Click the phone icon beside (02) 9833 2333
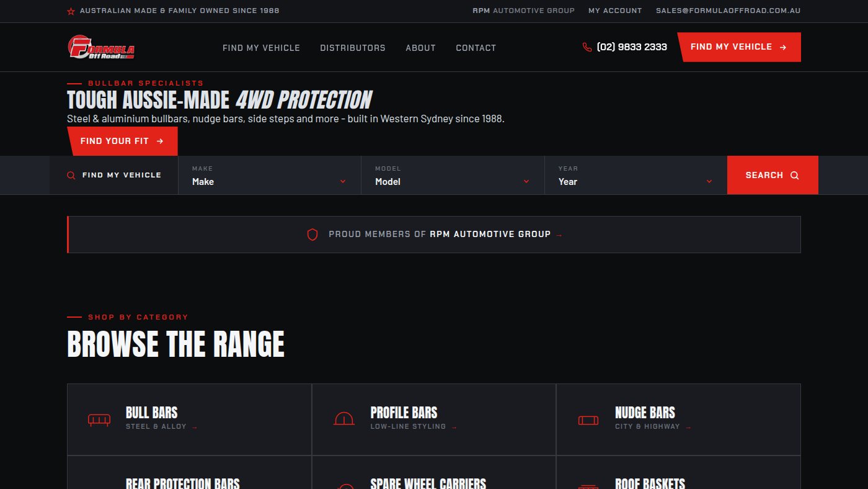The image size is (868, 489). click(x=587, y=47)
